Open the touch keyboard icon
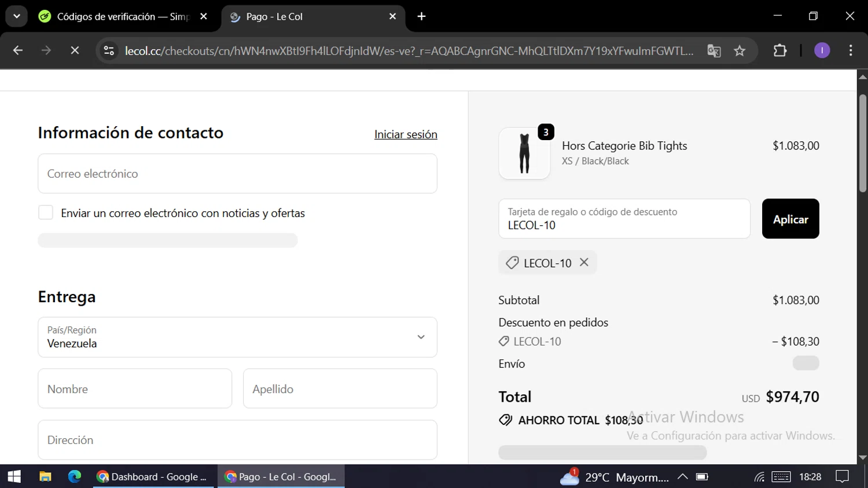This screenshot has width=868, height=488. click(781, 476)
